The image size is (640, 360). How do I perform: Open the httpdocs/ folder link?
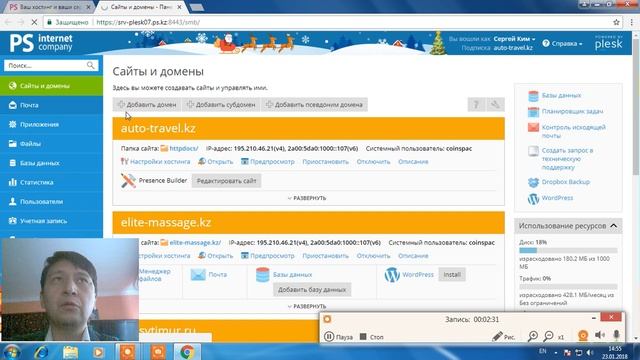[x=184, y=149]
